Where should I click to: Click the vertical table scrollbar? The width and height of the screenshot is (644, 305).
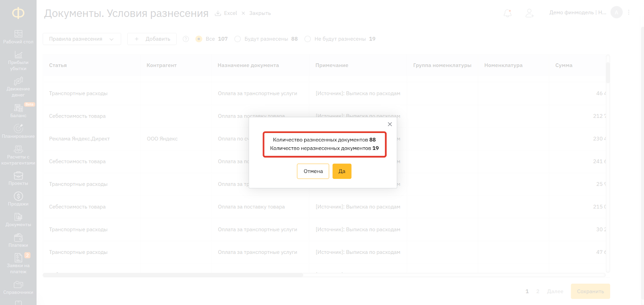coord(608,72)
